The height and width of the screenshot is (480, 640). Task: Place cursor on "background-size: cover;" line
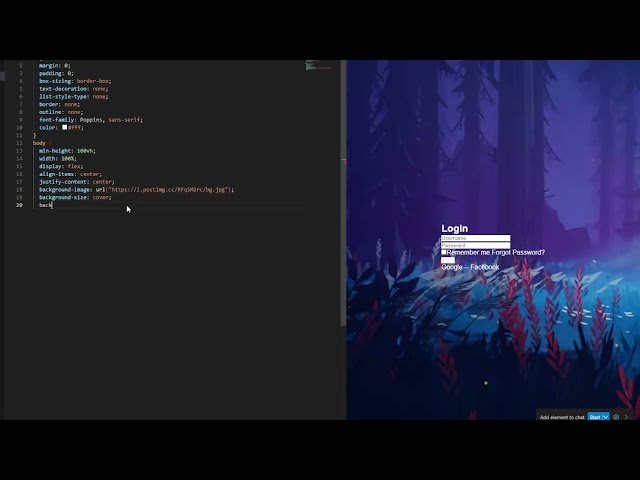75,197
